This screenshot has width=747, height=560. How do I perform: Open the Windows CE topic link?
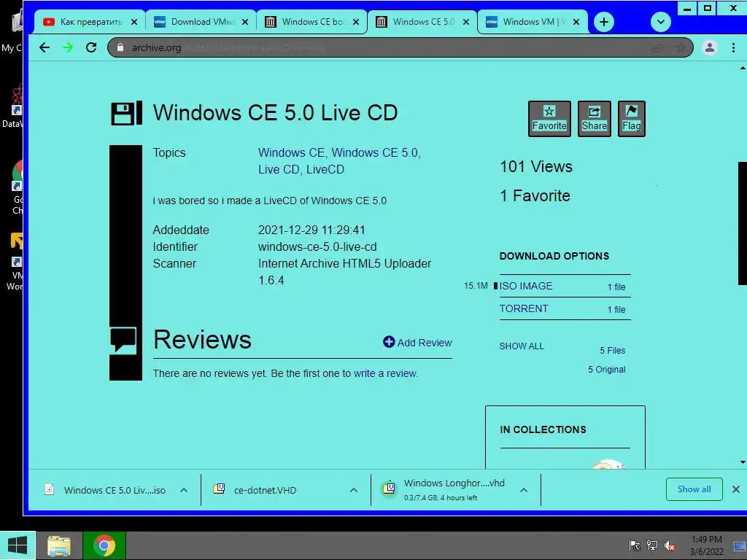pyautogui.click(x=291, y=153)
